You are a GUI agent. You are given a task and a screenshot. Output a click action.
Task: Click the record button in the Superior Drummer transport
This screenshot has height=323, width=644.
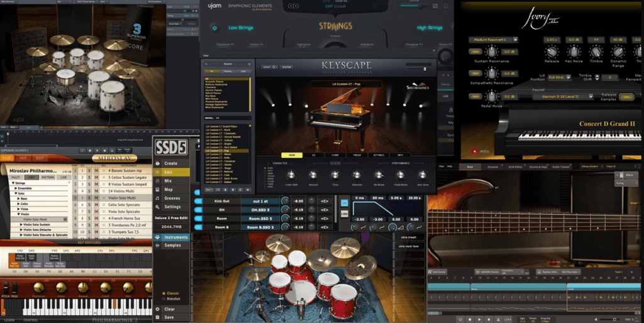105,151
